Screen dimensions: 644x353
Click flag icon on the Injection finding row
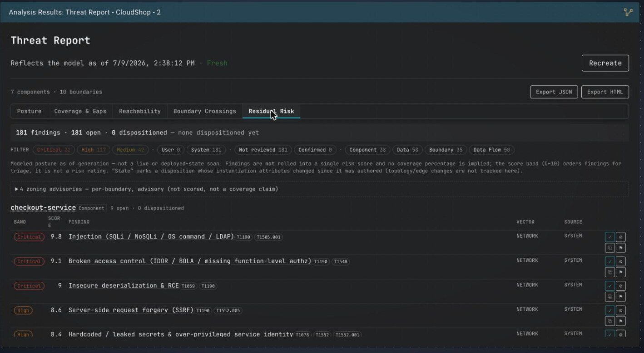pos(620,248)
